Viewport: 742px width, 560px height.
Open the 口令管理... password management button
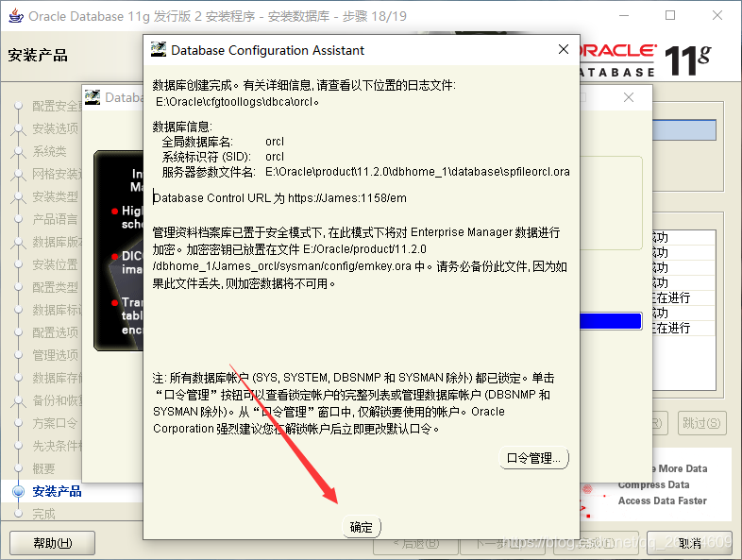tap(533, 458)
